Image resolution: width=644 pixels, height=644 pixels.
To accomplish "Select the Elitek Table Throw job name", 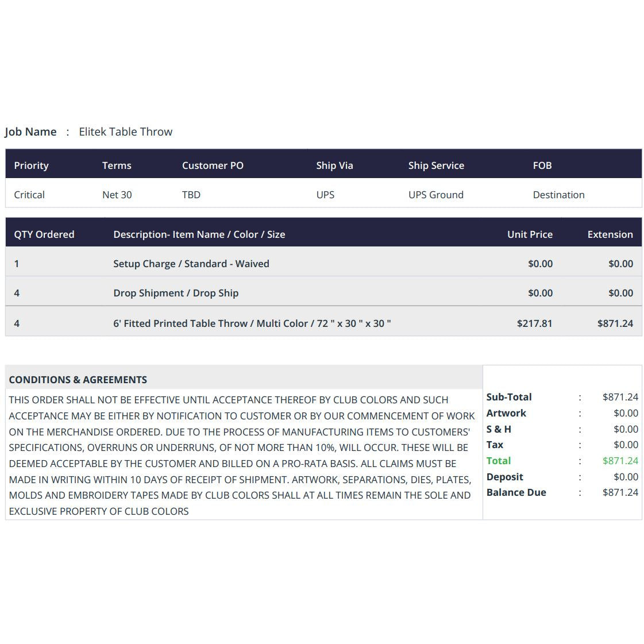I will (125, 132).
